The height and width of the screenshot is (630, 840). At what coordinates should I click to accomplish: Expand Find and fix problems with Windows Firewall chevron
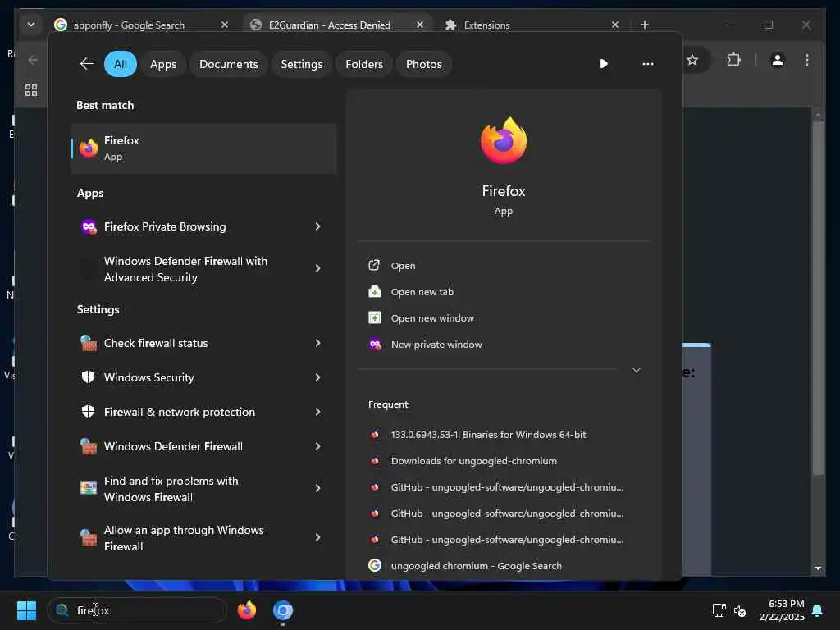(317, 488)
